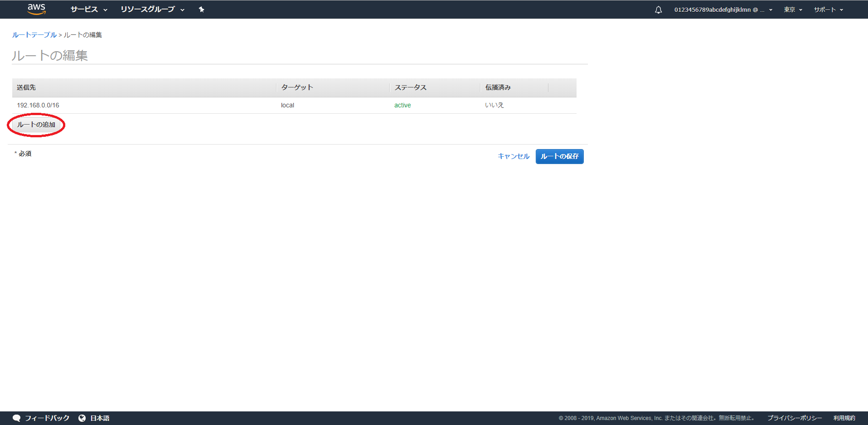
Task: Expand the サービス dropdown menu
Action: pos(89,10)
